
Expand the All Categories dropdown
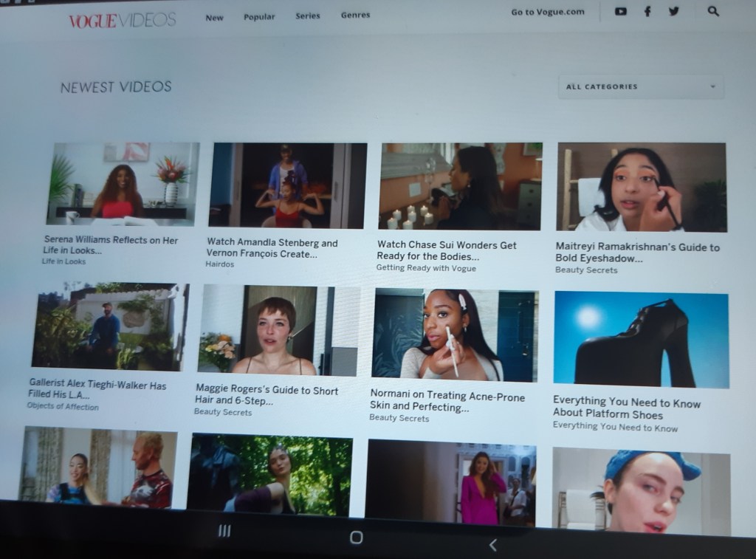640,86
